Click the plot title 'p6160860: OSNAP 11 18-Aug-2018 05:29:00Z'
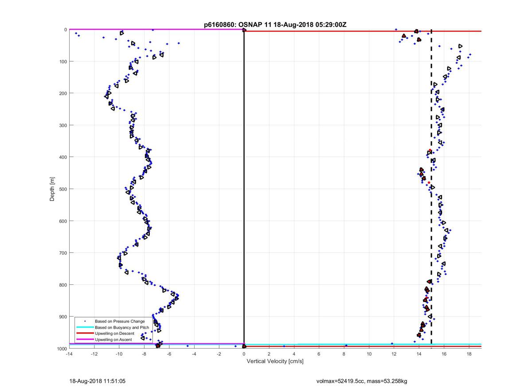This screenshot has height=392, width=532. click(275, 25)
